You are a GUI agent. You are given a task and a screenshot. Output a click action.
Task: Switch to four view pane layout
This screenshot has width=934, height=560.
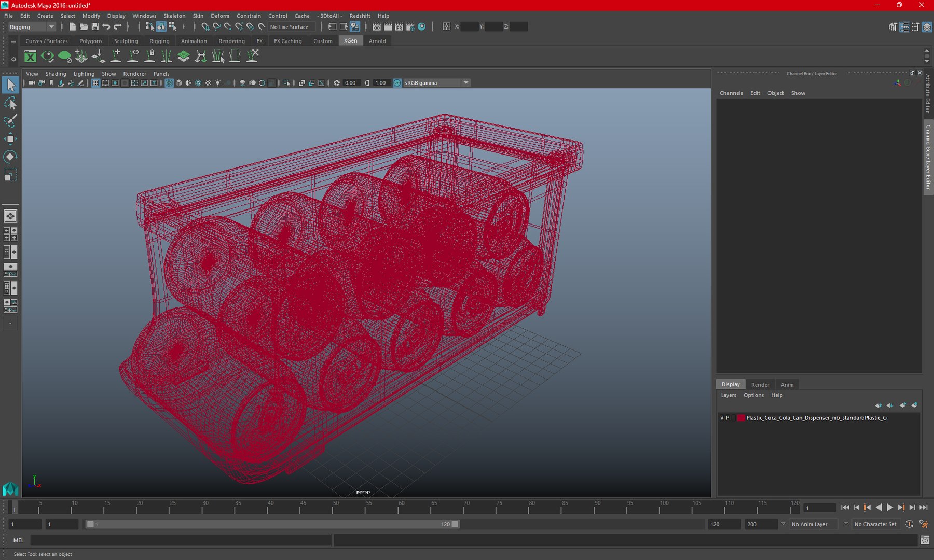click(10, 234)
